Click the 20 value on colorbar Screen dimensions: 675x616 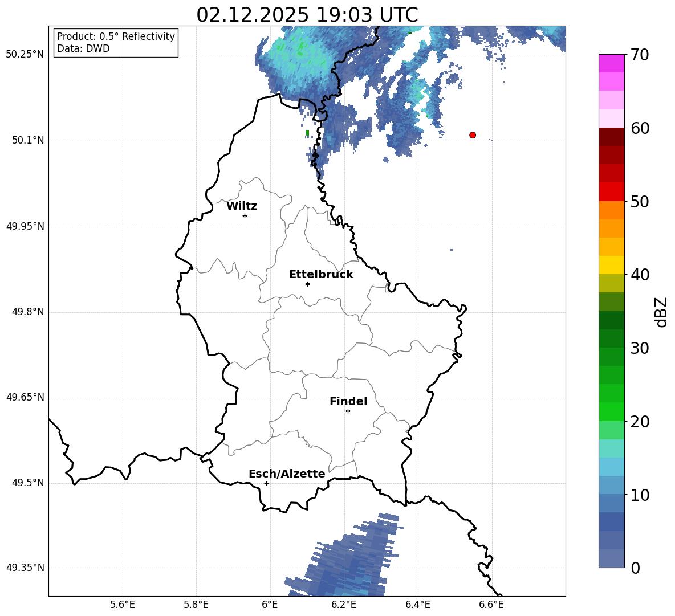point(640,422)
